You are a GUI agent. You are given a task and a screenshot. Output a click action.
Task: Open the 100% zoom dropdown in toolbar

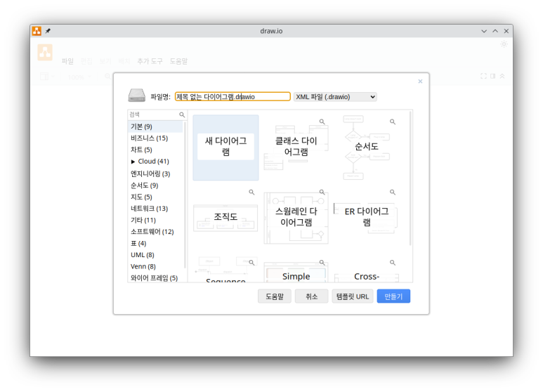click(79, 77)
